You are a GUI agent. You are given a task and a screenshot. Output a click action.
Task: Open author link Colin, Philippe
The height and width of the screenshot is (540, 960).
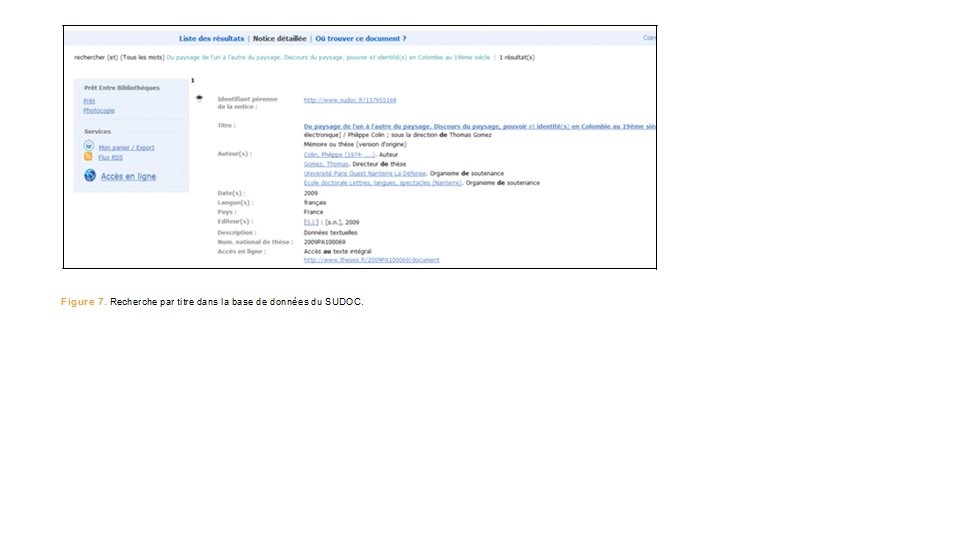tap(339, 155)
